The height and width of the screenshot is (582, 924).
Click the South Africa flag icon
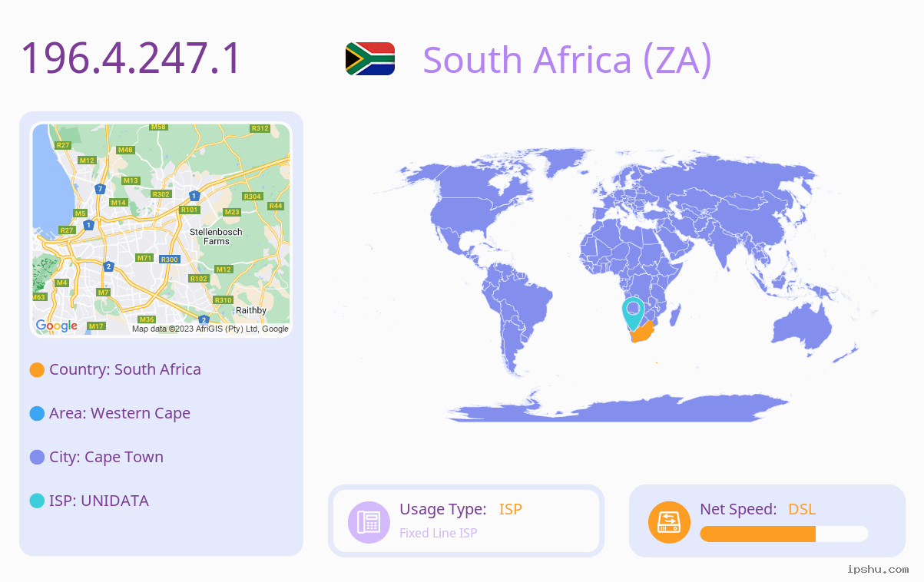pos(370,58)
